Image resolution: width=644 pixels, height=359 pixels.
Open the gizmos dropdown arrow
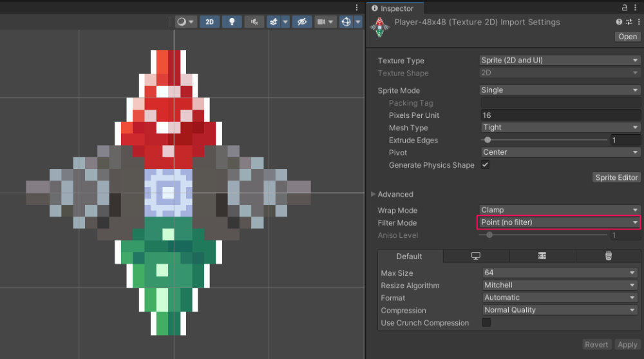[357, 22]
